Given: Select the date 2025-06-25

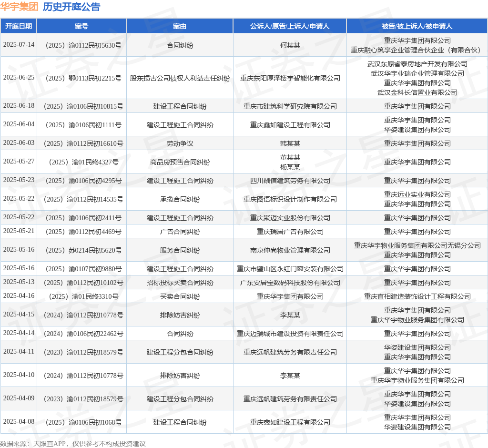Looking at the screenshot, I should point(19,78).
